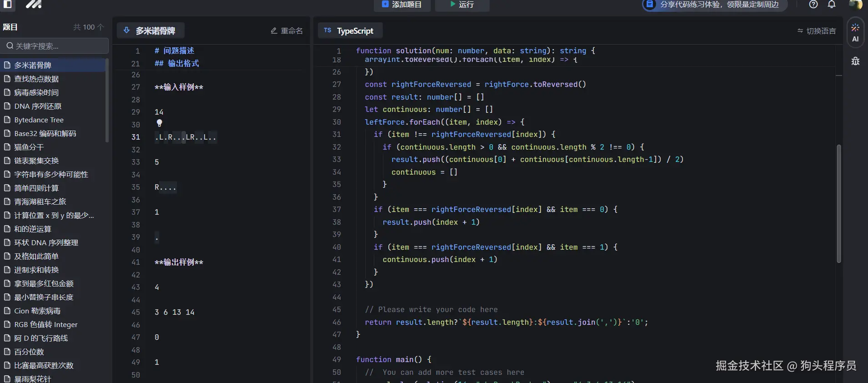
Task: Run the code with 运行 button
Action: point(462,5)
